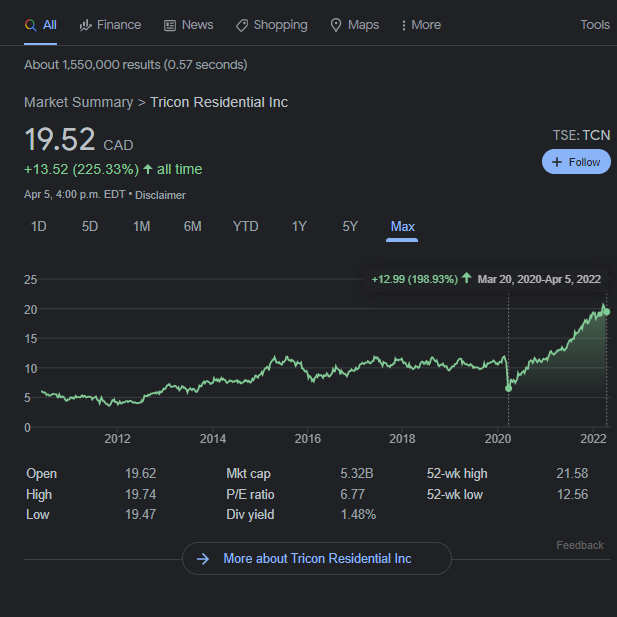Click the plus icon on Follow

tap(556, 162)
